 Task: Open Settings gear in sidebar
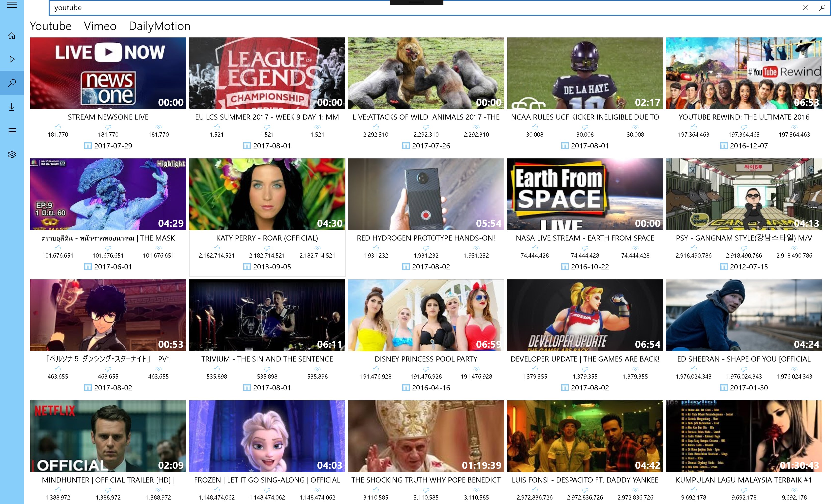coord(12,154)
